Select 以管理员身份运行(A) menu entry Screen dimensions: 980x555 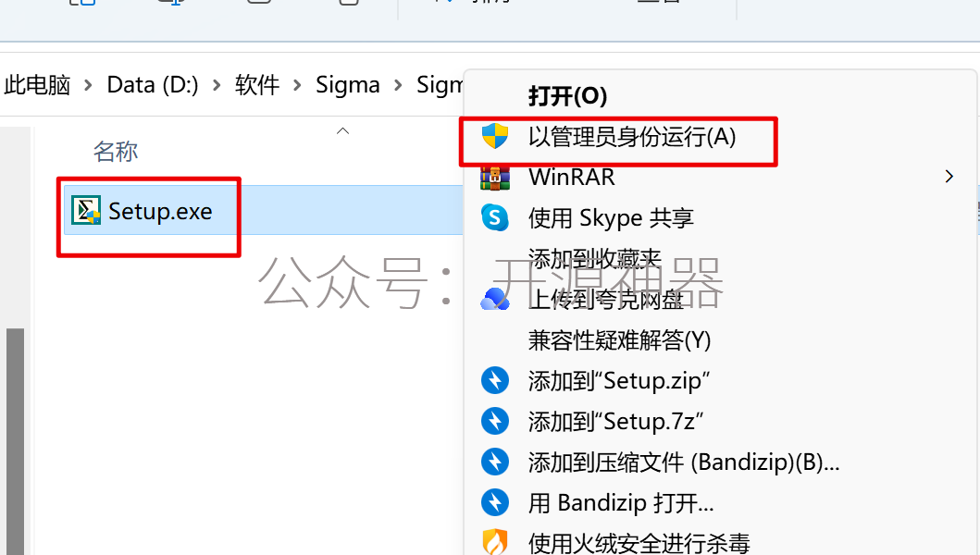(x=632, y=136)
